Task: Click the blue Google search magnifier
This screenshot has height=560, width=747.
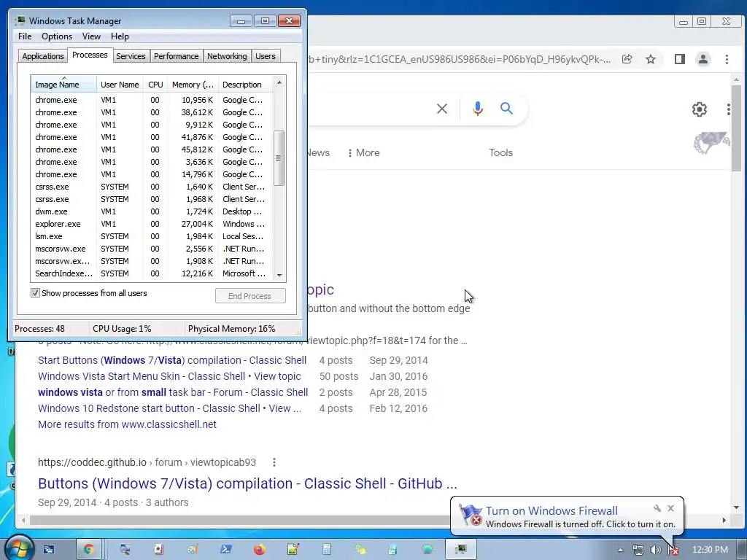Action: 506,109
